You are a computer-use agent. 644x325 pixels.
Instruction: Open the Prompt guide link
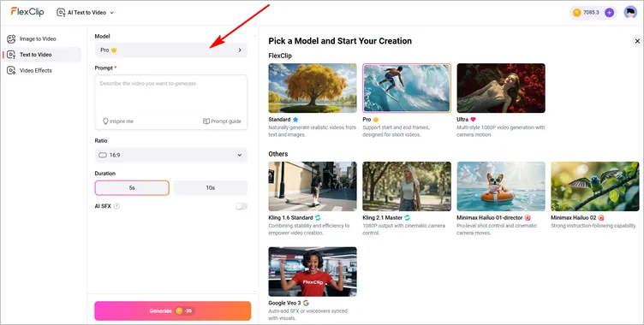pyautogui.click(x=222, y=121)
